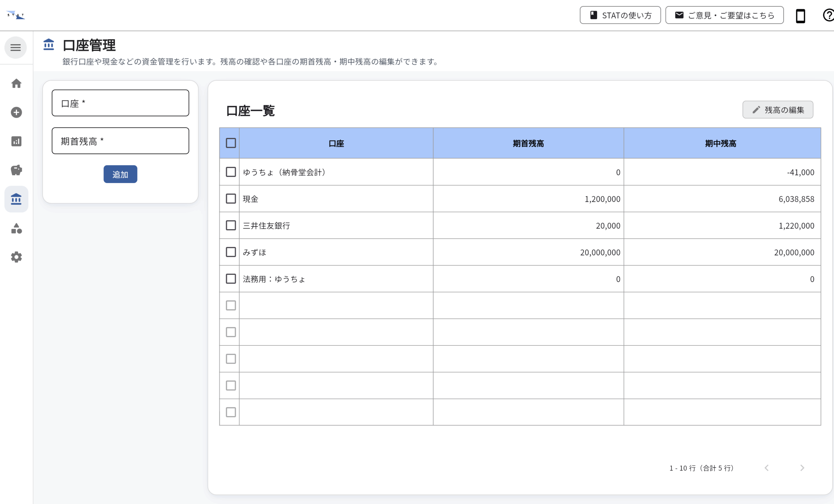Tick the 三井住友銀行 row checkbox

(x=231, y=225)
